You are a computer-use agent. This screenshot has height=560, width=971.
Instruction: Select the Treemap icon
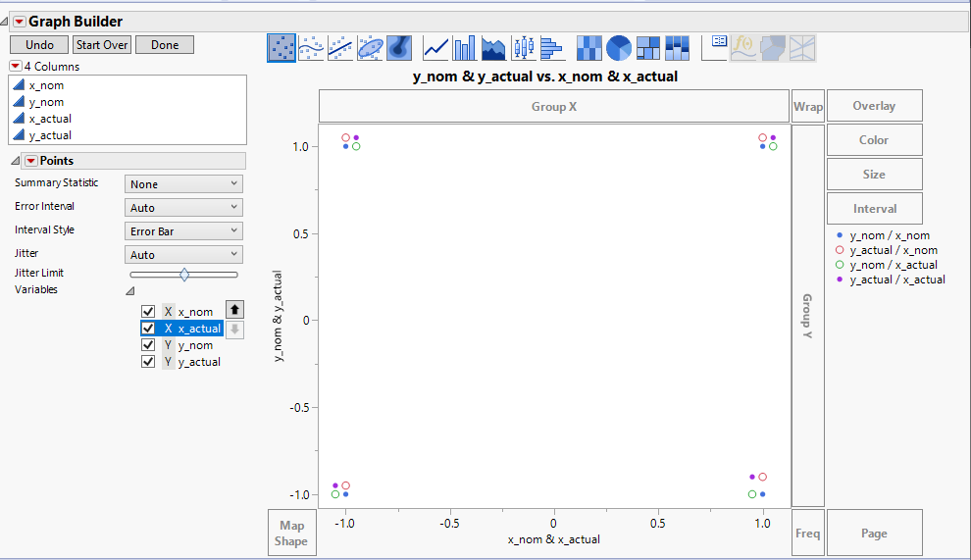(x=647, y=48)
